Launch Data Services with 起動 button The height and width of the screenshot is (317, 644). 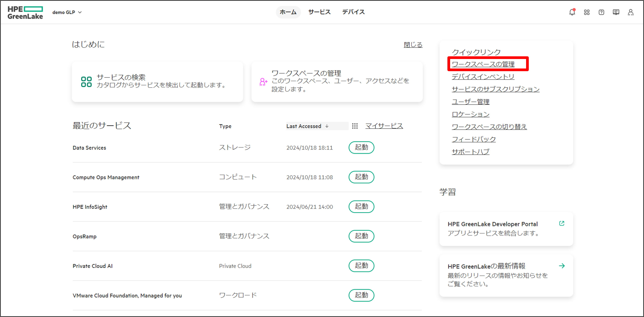tap(361, 147)
